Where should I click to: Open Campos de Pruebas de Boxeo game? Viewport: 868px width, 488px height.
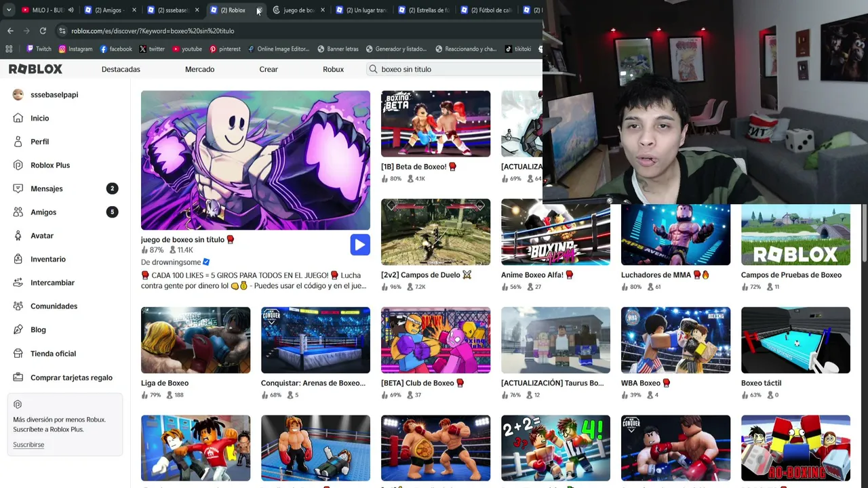[795, 235]
